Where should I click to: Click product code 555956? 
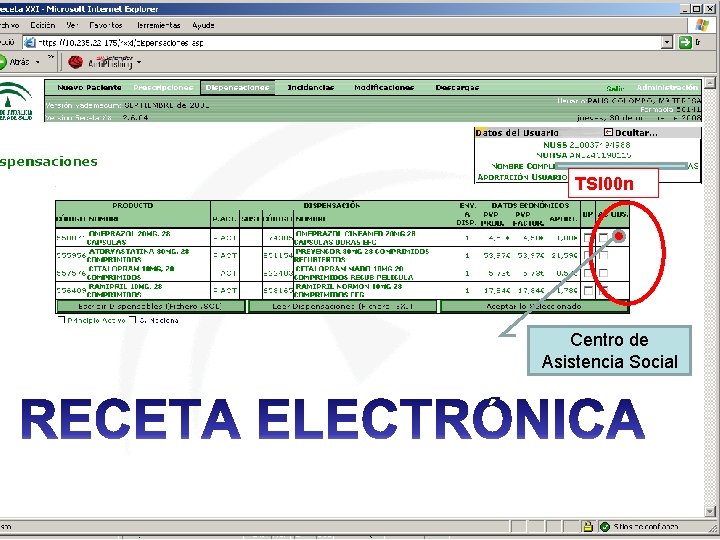pos(71,256)
